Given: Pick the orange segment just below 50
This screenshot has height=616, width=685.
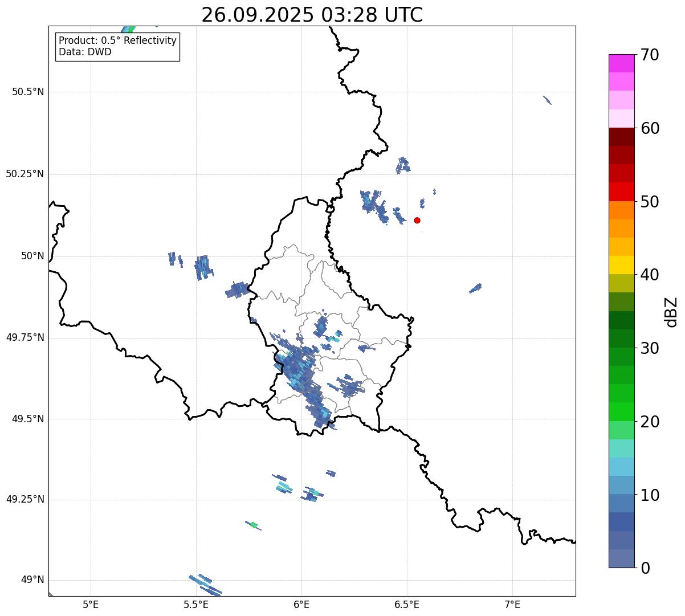Looking at the screenshot, I should tap(621, 210).
